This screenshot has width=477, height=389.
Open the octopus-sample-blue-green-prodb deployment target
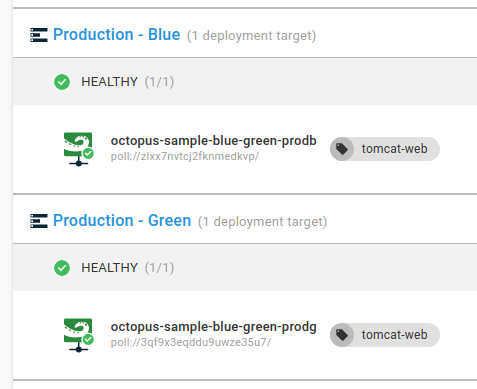pyautogui.click(x=213, y=141)
